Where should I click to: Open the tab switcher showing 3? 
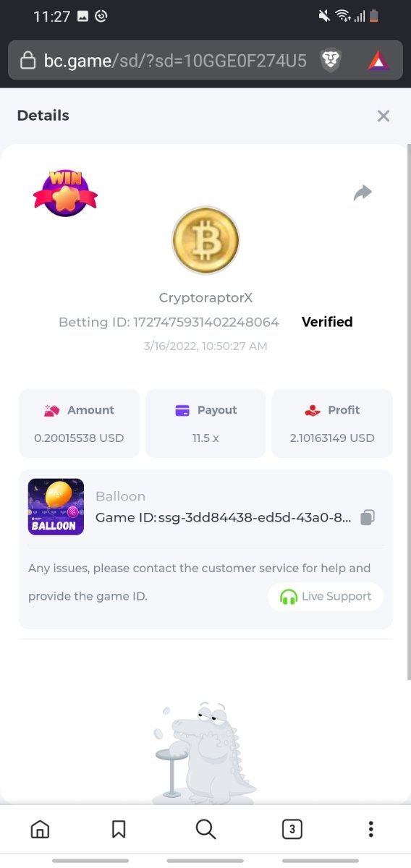292,829
